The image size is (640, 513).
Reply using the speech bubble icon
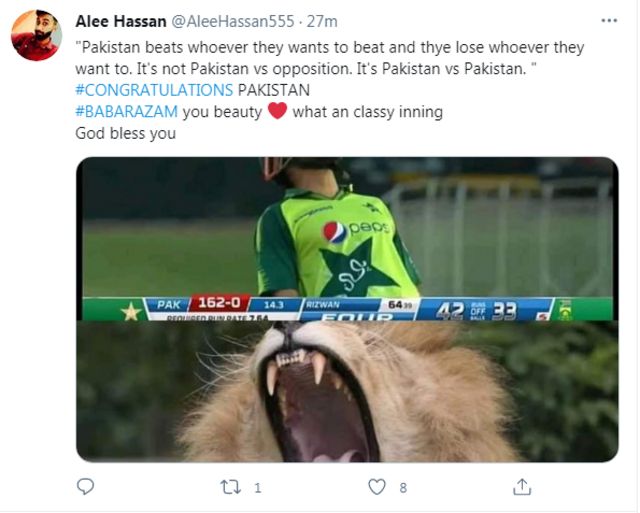point(86,487)
